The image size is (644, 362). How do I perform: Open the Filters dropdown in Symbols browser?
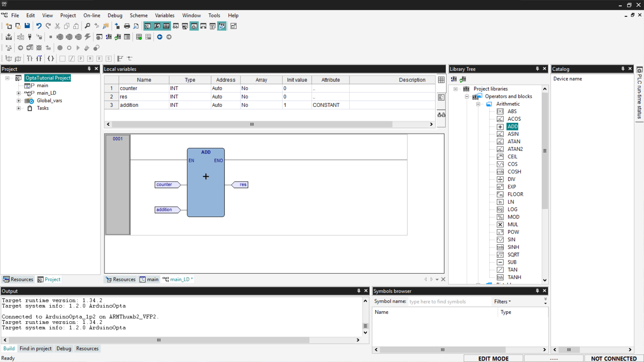point(502,302)
